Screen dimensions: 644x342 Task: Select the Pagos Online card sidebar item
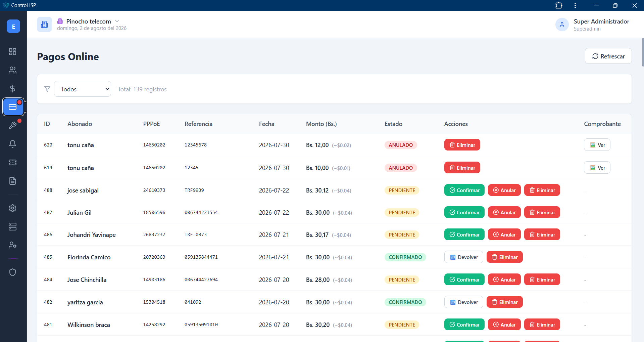pos(13,107)
